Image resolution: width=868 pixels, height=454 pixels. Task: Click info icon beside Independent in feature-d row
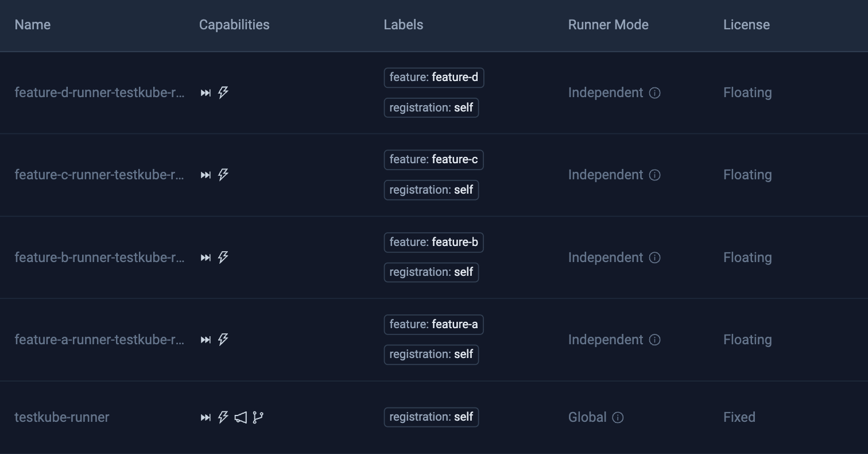(x=654, y=93)
